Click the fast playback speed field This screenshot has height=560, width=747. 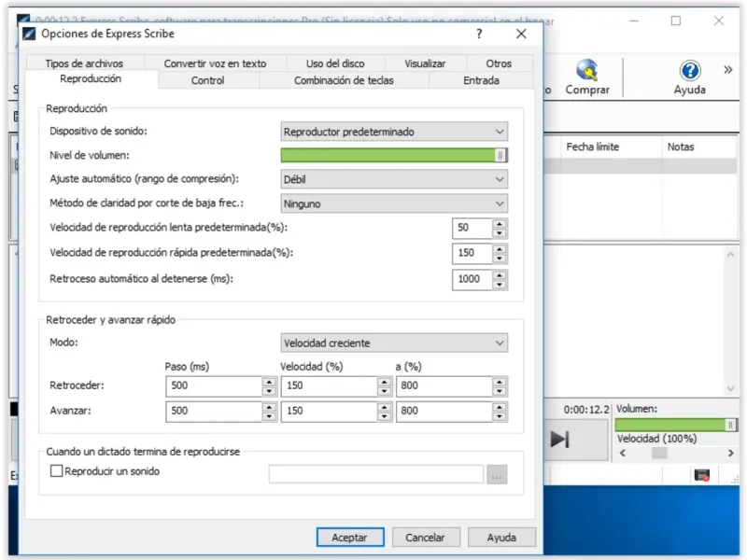(472, 253)
